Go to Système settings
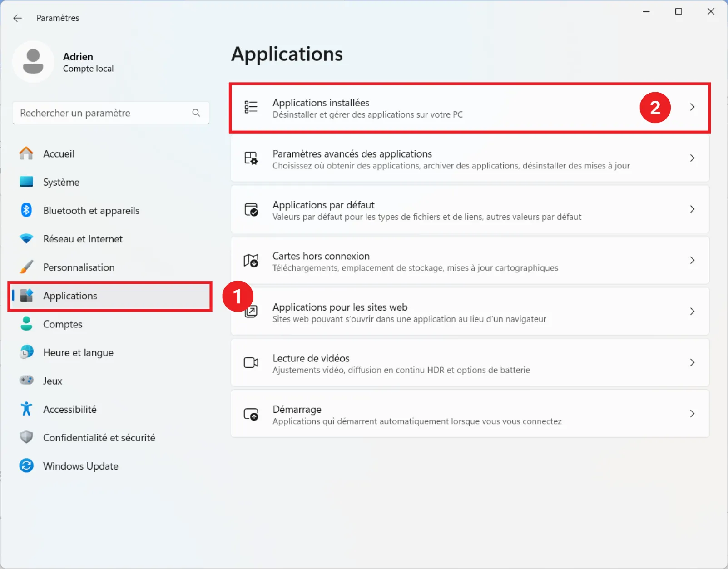The width and height of the screenshot is (728, 569). tap(110, 182)
